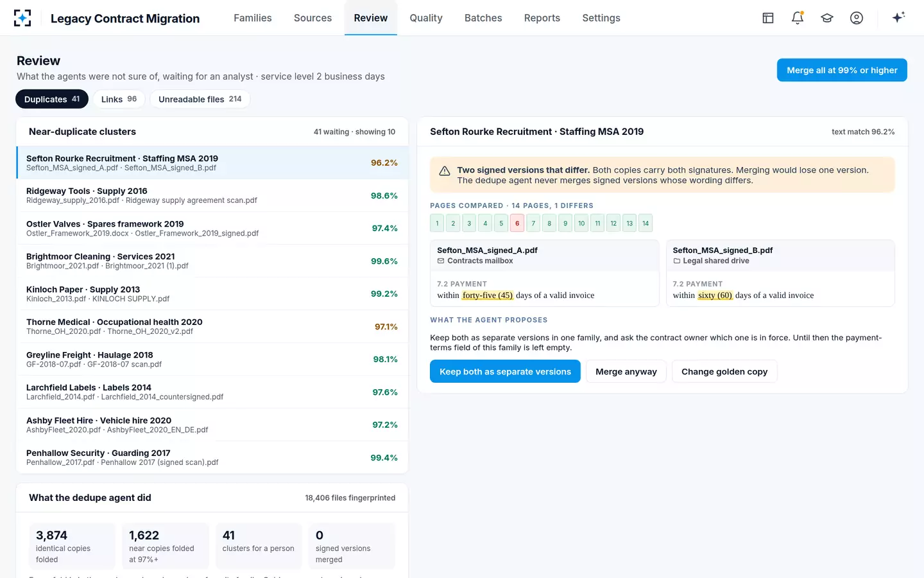Click Merge all at 99% or higher
This screenshot has width=924, height=578.
pos(842,70)
